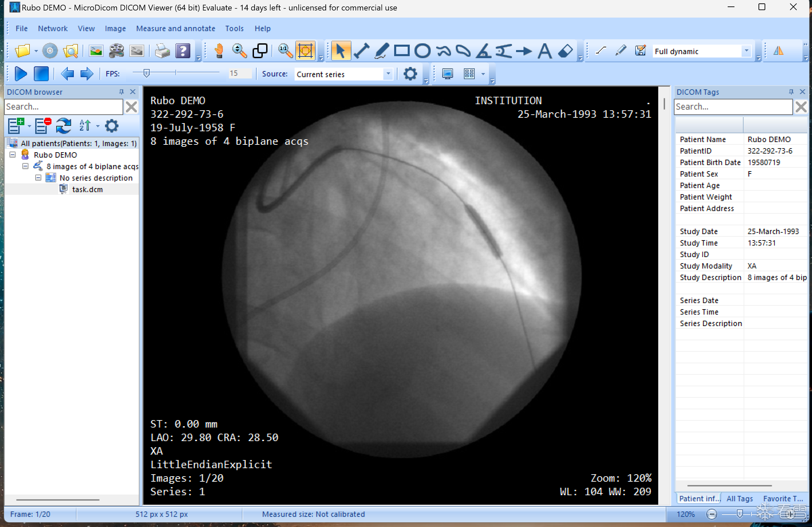
Task: Toggle pin on DICOM browser panel
Action: (x=122, y=92)
